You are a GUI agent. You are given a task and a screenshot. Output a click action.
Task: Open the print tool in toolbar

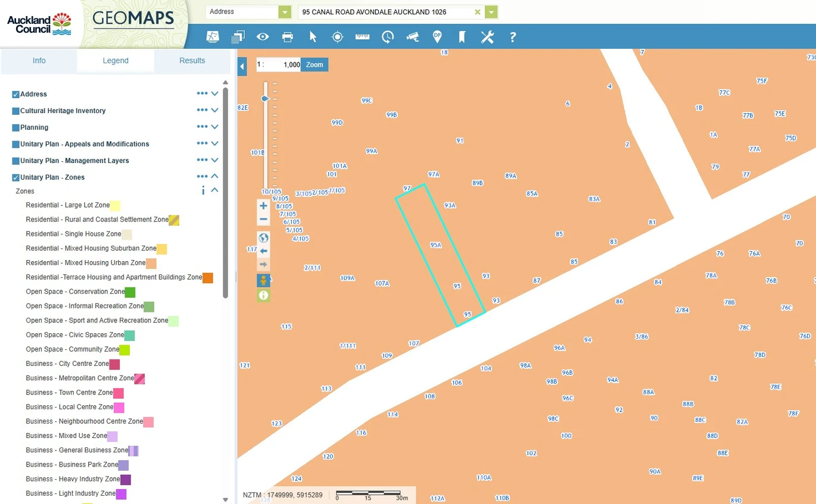[x=288, y=37]
